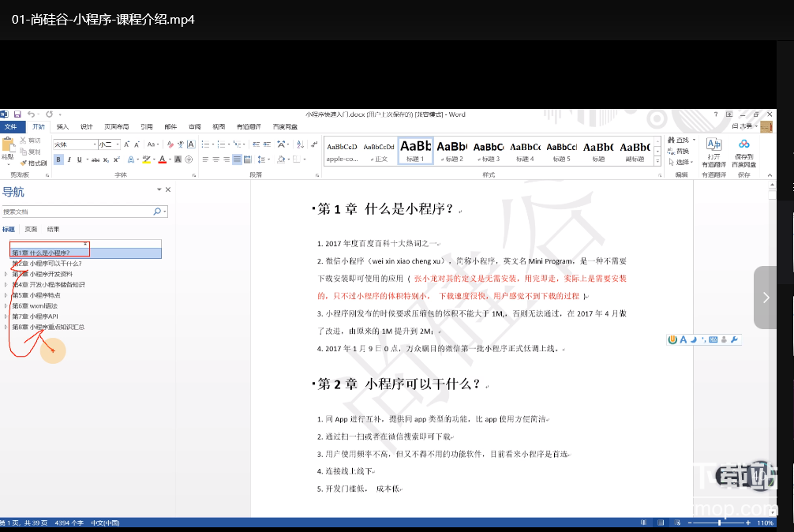The height and width of the screenshot is (532, 794).
Task: Apply the 正文 body style
Action: tap(379, 151)
